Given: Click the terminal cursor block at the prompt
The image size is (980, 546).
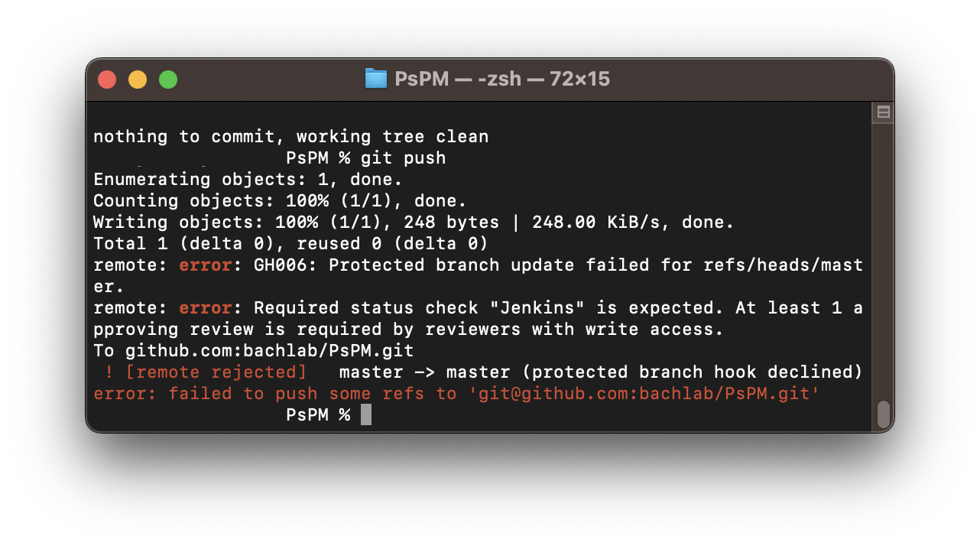Looking at the screenshot, I should [x=365, y=414].
